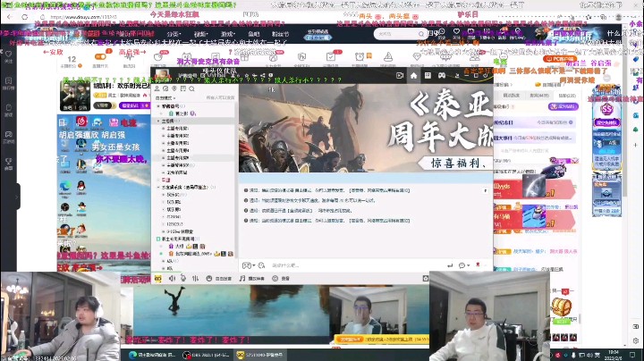Open the 自由模式 mode dropdown in YY

[x=165, y=98]
